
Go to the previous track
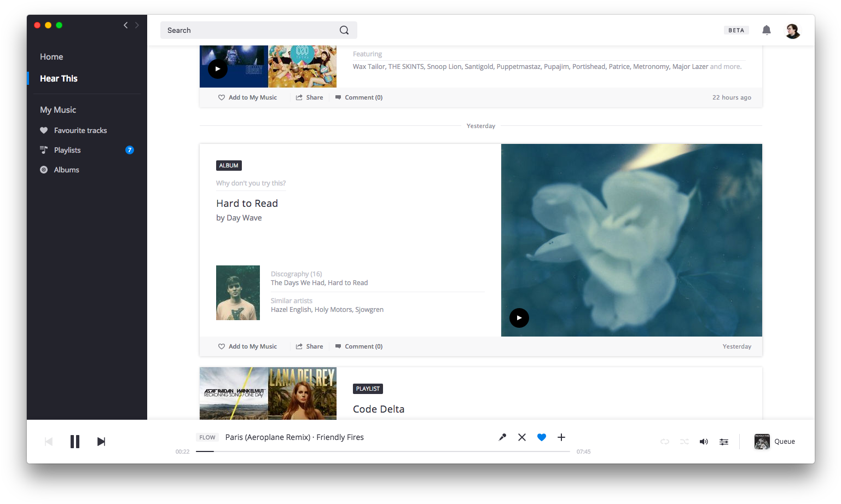[49, 442]
